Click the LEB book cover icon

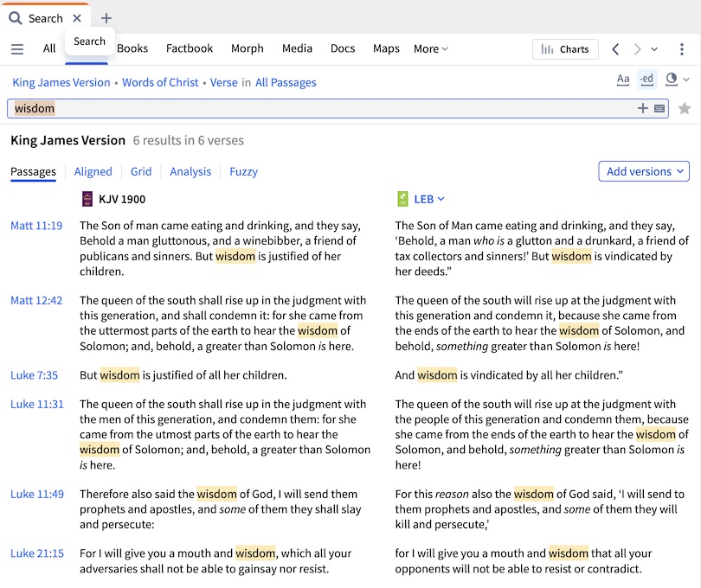[402, 199]
